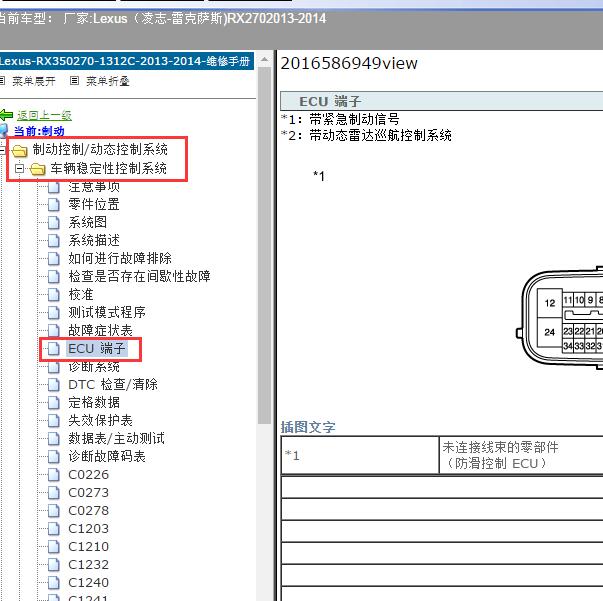This screenshot has width=603, height=601.
Task: Click the green back arrow icon
Action: (x=7, y=115)
